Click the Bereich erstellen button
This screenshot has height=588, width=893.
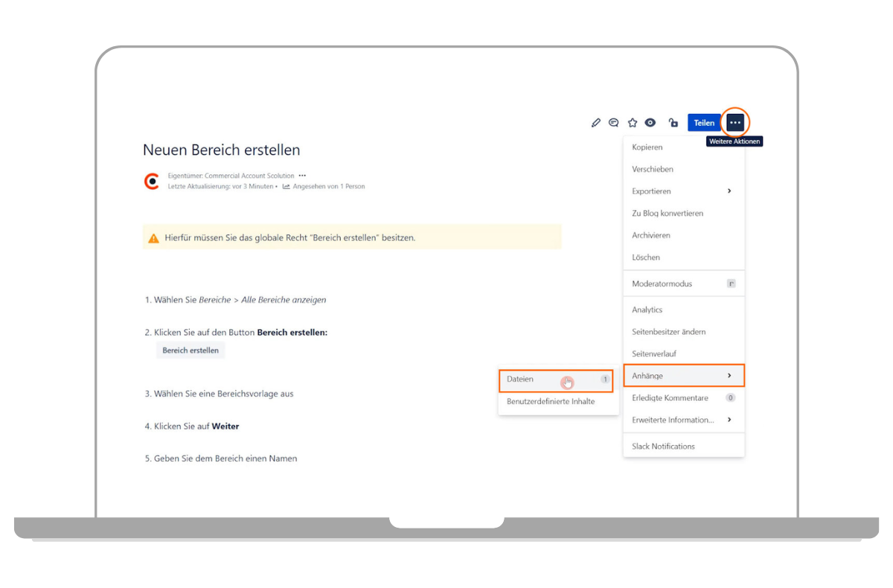(191, 351)
